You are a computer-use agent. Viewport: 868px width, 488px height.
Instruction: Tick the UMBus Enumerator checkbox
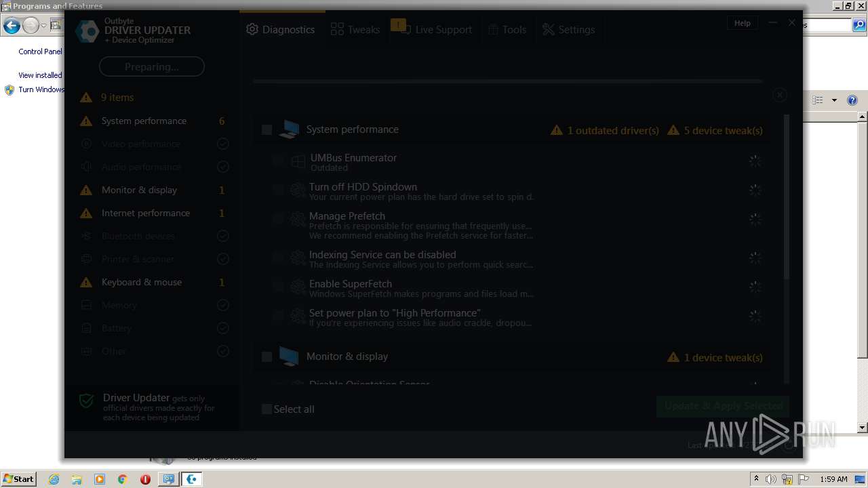pos(277,161)
